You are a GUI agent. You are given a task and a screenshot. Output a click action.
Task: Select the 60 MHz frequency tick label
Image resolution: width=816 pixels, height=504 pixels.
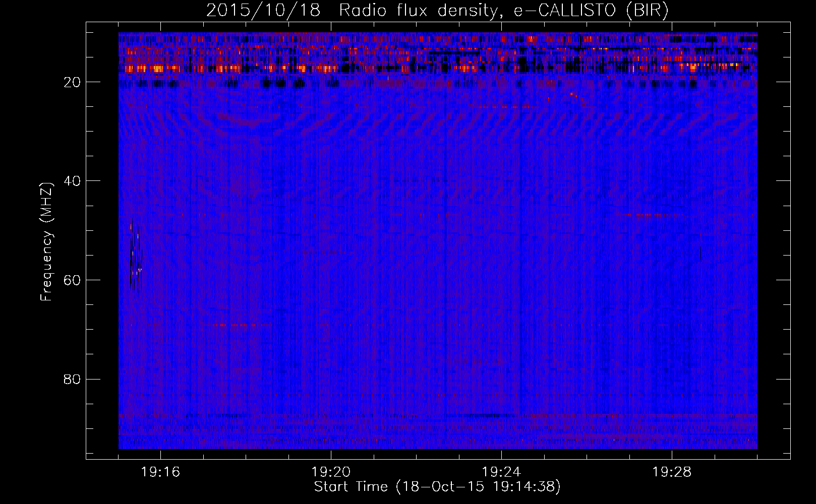coord(72,280)
